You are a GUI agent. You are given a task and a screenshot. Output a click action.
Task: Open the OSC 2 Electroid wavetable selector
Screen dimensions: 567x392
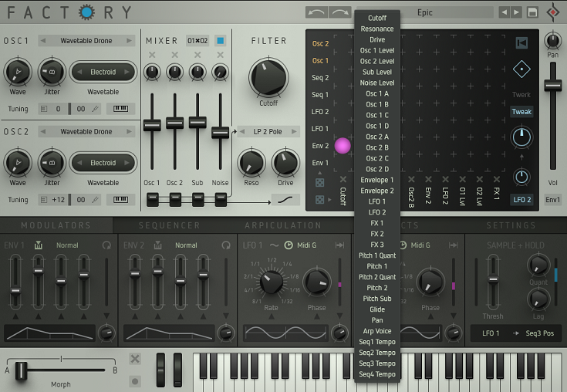pos(103,163)
